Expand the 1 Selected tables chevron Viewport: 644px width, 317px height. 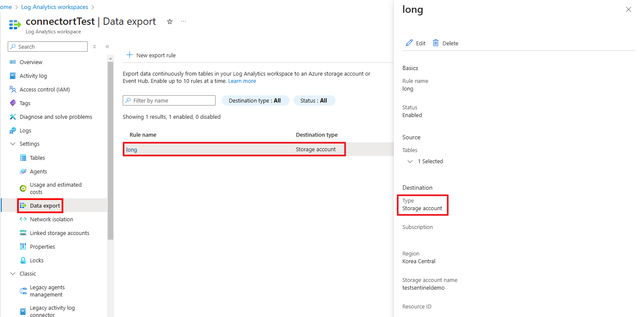pos(410,161)
